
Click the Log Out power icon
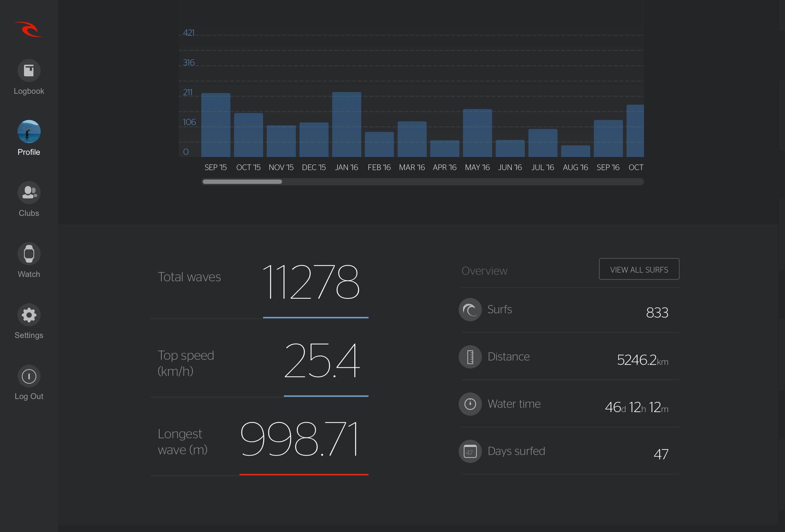[x=29, y=376]
